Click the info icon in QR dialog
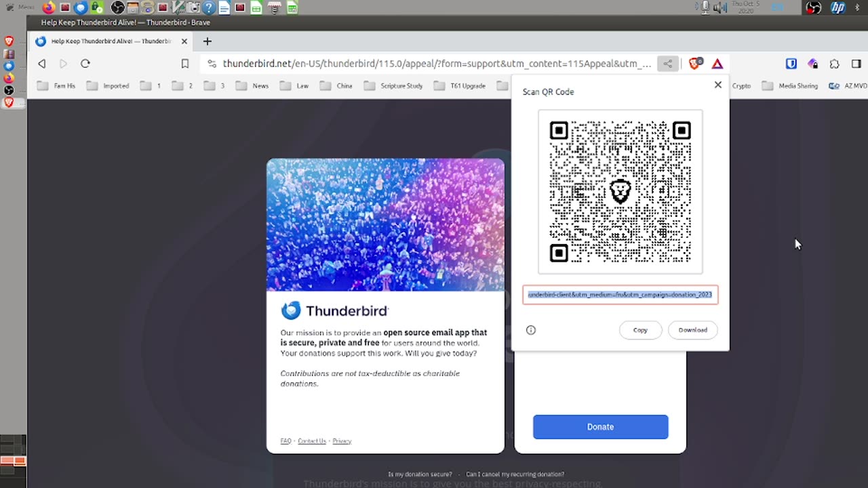The height and width of the screenshot is (488, 868). click(531, 330)
